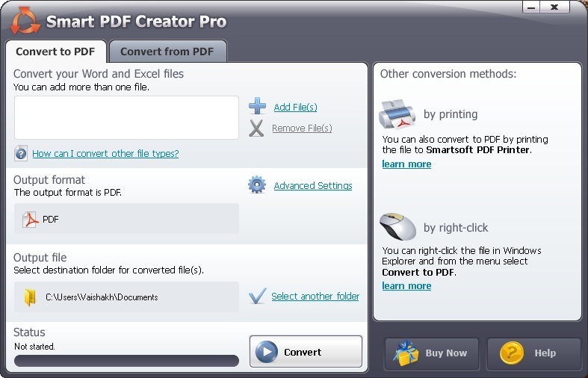Image resolution: width=588 pixels, height=378 pixels.
Task: Switch to Convert to PDF tab
Action: (x=56, y=52)
